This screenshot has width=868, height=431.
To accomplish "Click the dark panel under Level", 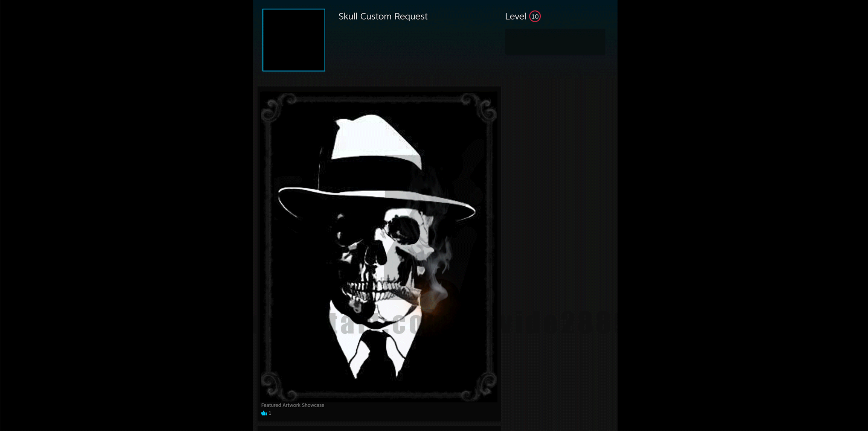I will tap(555, 42).
